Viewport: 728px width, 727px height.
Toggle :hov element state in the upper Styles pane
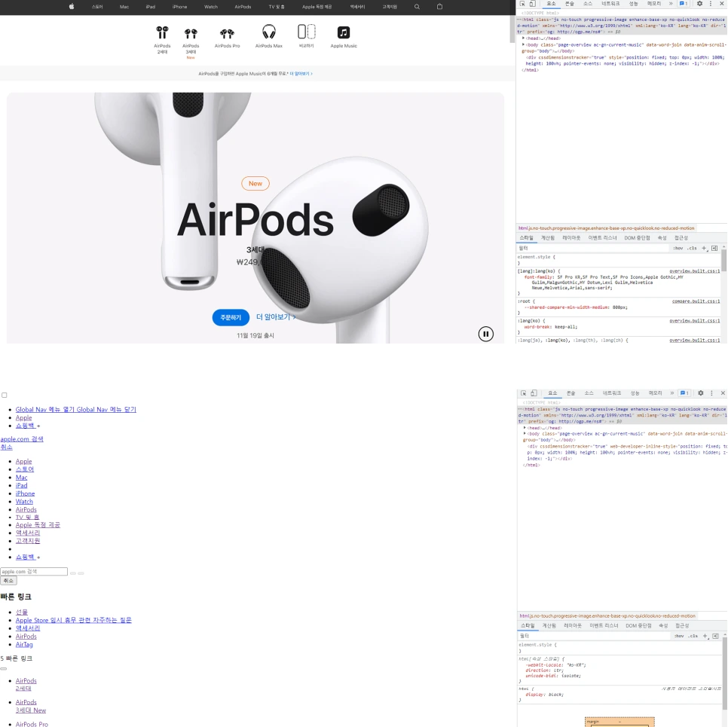678,249
